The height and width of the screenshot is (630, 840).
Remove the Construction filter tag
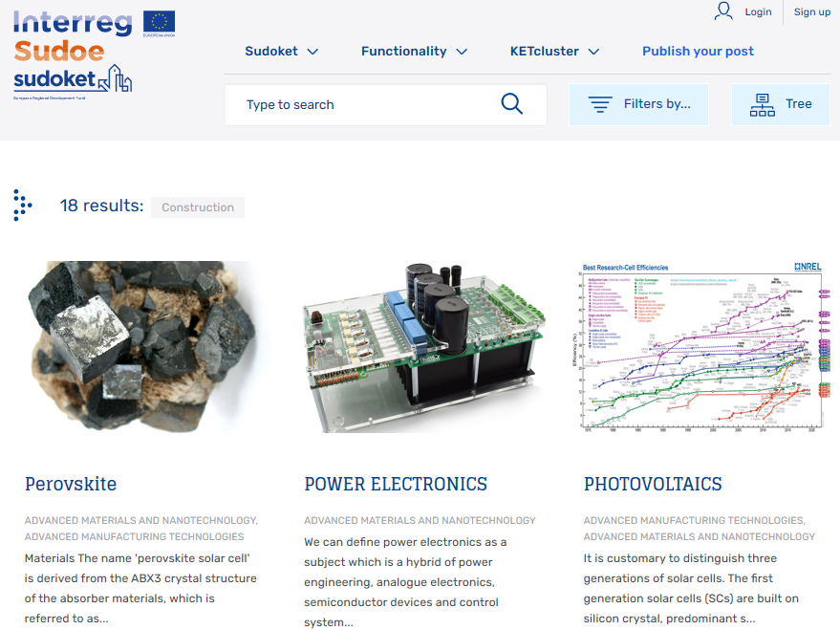(x=198, y=207)
